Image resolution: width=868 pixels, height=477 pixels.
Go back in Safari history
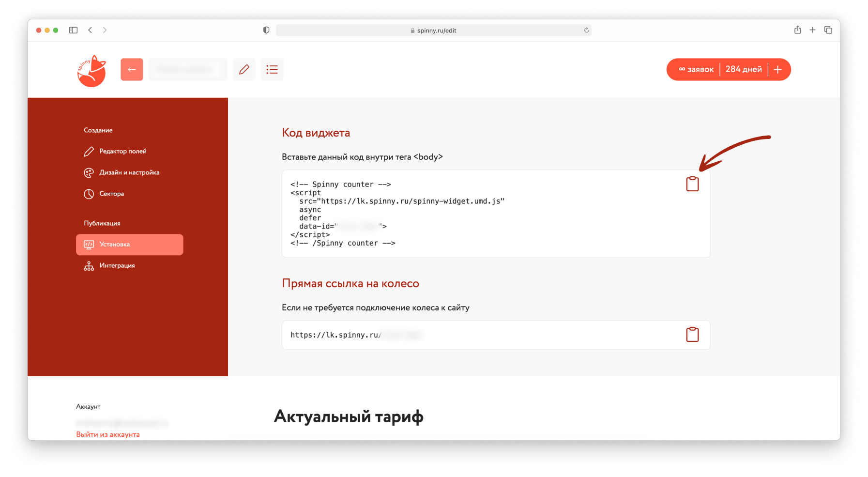(x=90, y=30)
